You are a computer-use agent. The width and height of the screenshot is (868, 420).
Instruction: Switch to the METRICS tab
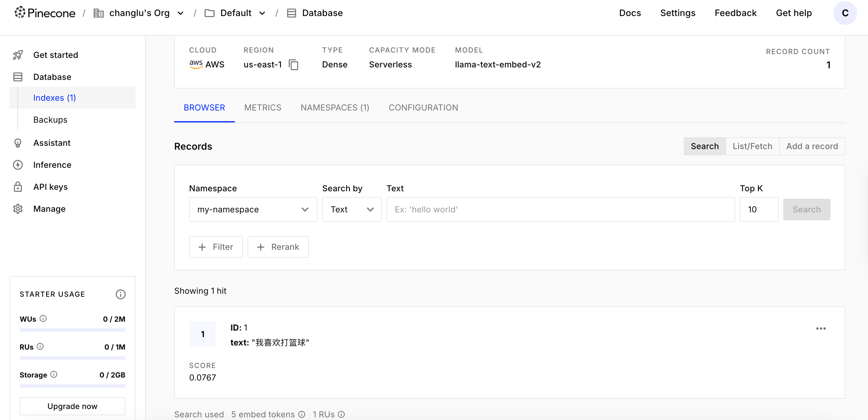263,108
